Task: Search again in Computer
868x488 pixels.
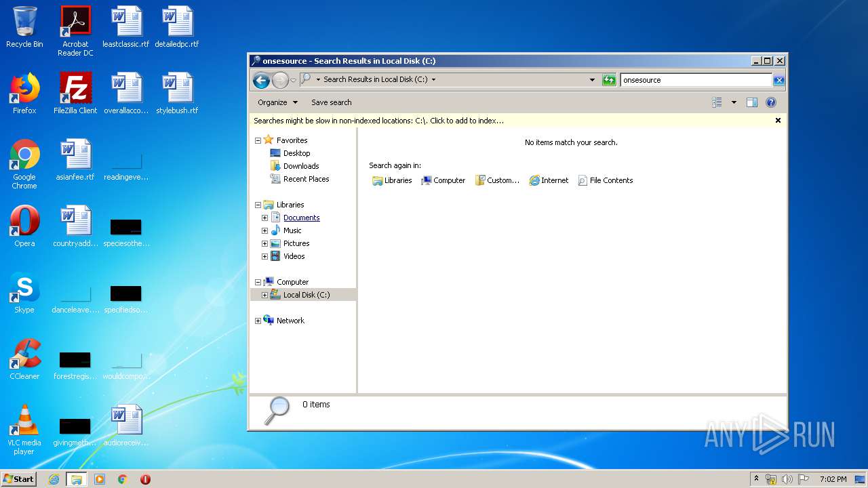Action: [443, 180]
